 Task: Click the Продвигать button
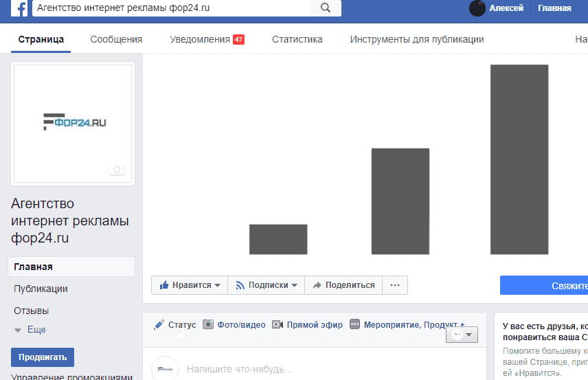pos(43,357)
